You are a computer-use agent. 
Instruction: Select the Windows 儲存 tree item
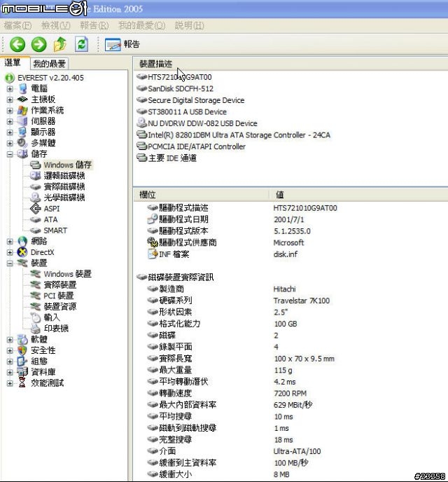coord(68,165)
